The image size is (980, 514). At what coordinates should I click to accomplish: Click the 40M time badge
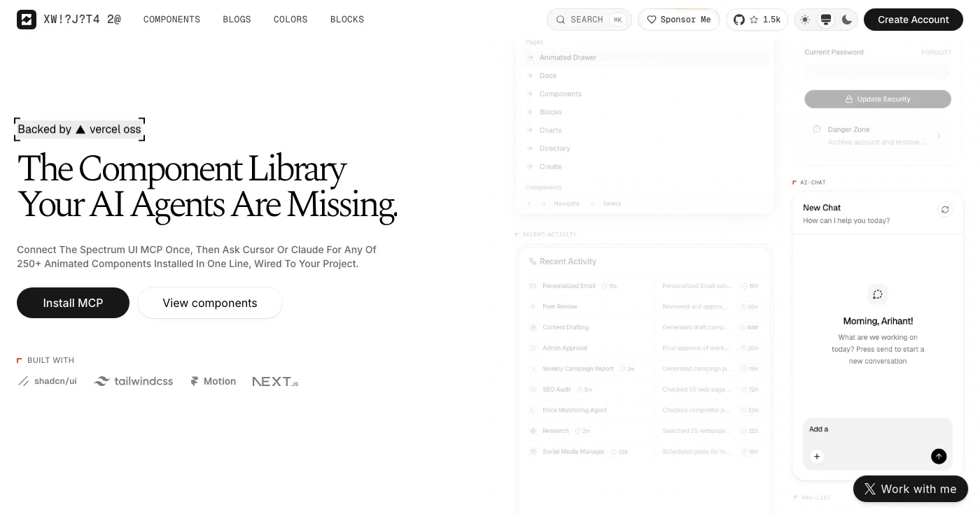tap(750, 327)
